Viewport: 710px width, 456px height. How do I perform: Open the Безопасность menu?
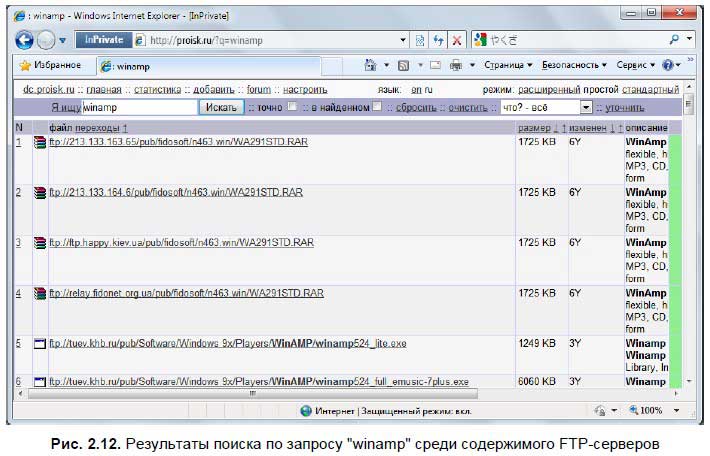[574, 65]
